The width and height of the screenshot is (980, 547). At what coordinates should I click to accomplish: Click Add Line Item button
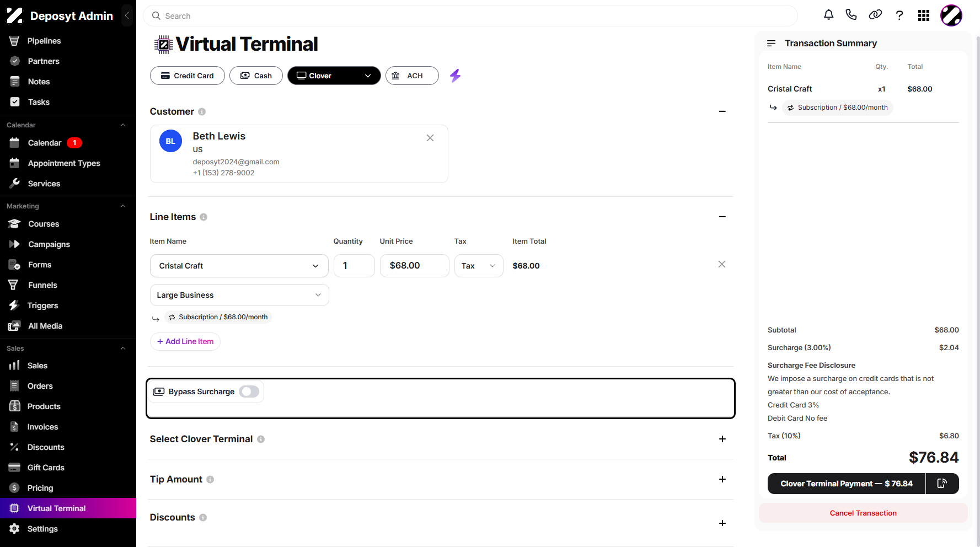(185, 341)
